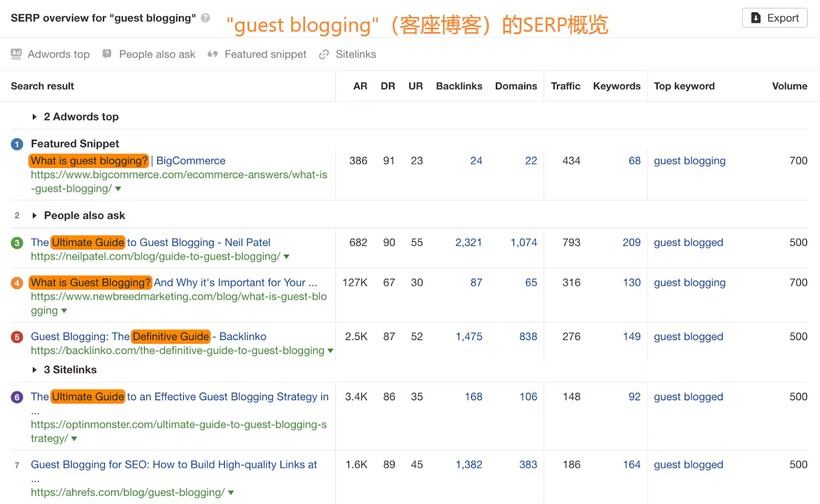Image resolution: width=820 pixels, height=504 pixels.
Task: Click the Adwords top ad icon
Action: coord(16,54)
